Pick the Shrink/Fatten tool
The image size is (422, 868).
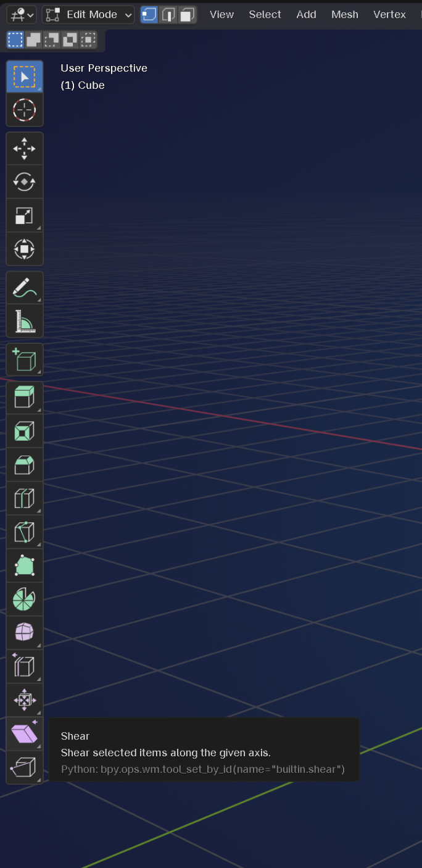pyautogui.click(x=24, y=699)
